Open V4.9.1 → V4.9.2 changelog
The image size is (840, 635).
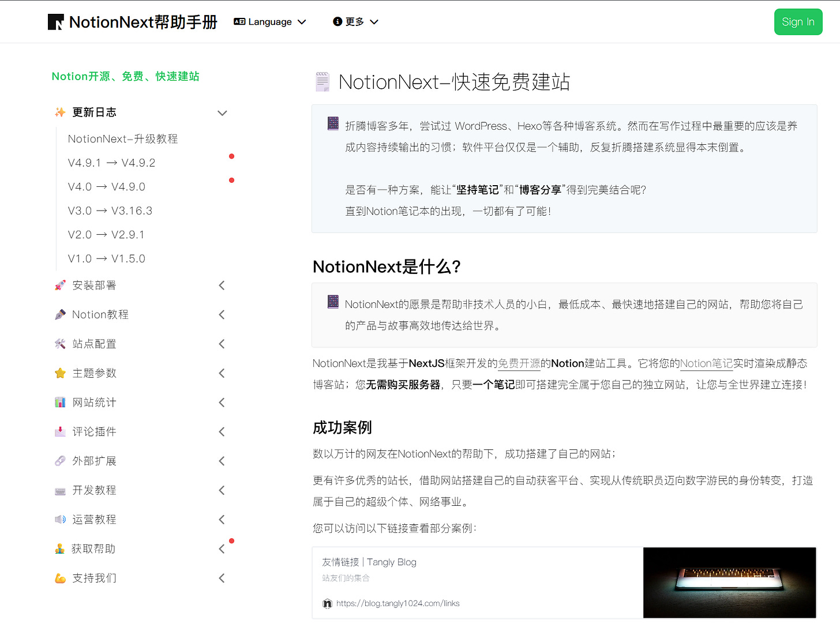(x=111, y=163)
